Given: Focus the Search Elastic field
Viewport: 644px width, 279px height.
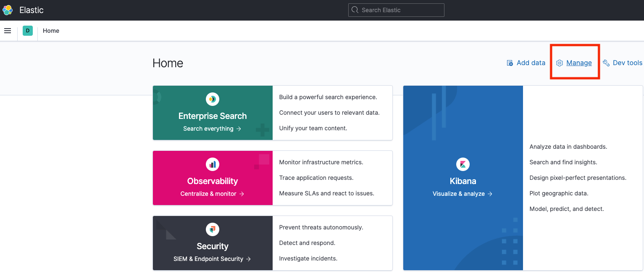Looking at the screenshot, I should 396,10.
